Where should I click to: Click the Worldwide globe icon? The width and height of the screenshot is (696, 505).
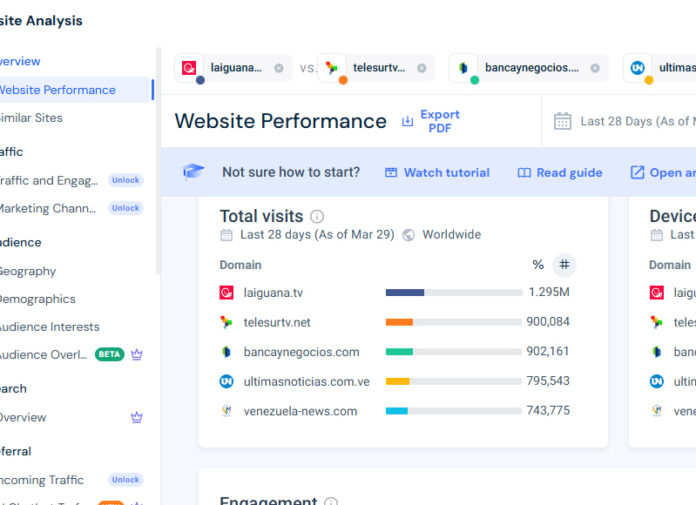point(408,235)
